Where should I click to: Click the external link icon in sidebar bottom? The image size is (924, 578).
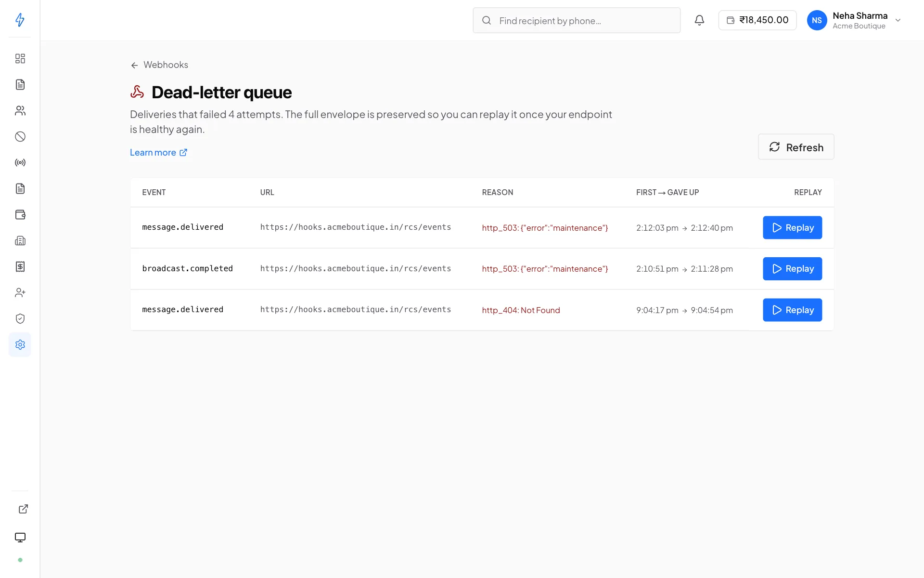click(23, 509)
